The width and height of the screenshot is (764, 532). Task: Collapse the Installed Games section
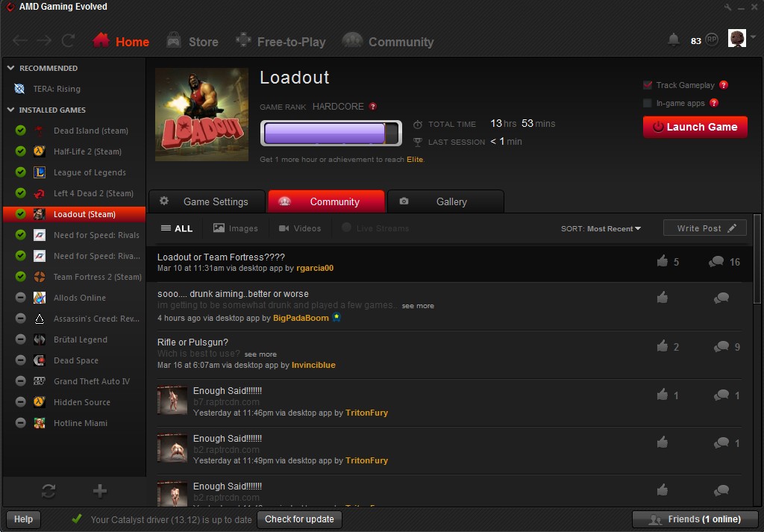(x=10, y=110)
